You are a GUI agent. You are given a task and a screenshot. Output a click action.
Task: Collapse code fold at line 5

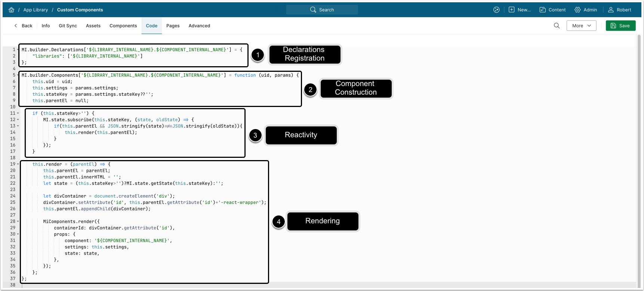point(18,75)
